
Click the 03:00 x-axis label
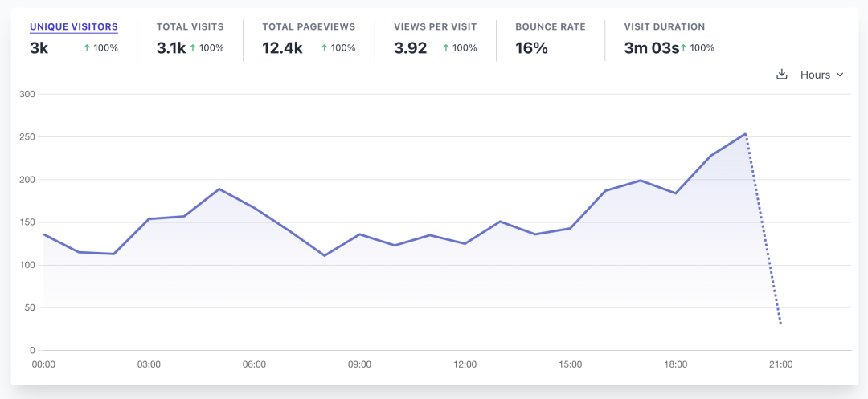(149, 364)
